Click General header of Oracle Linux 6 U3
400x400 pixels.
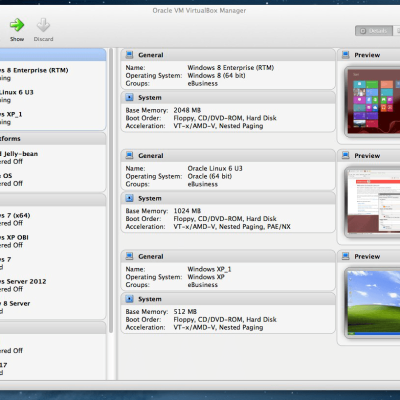[x=228, y=155]
